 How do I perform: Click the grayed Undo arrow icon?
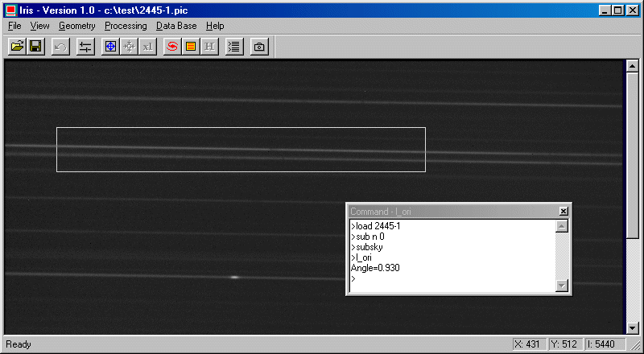click(x=61, y=47)
